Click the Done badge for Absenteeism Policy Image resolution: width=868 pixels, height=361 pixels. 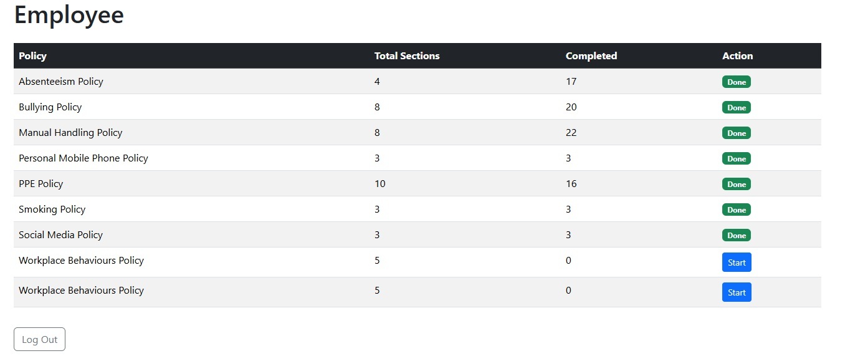tap(736, 82)
